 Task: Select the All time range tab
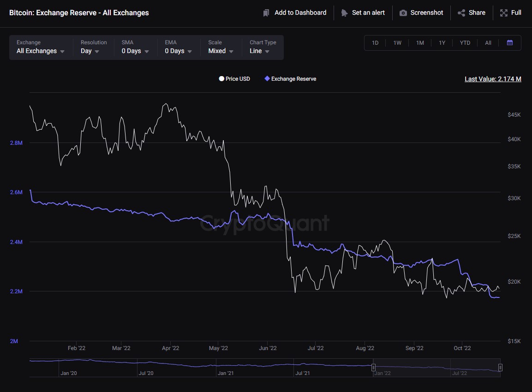pos(488,42)
